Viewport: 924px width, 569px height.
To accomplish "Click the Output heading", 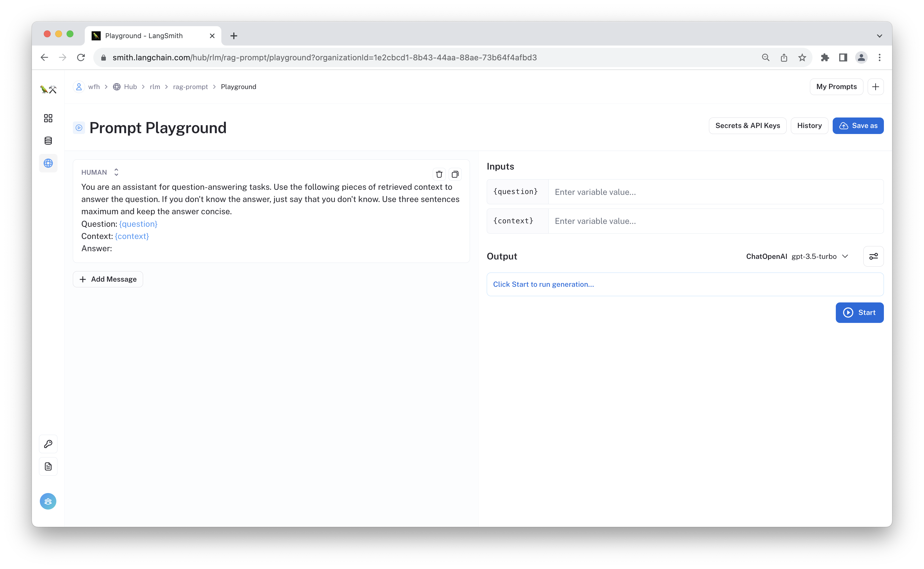I will [x=502, y=256].
